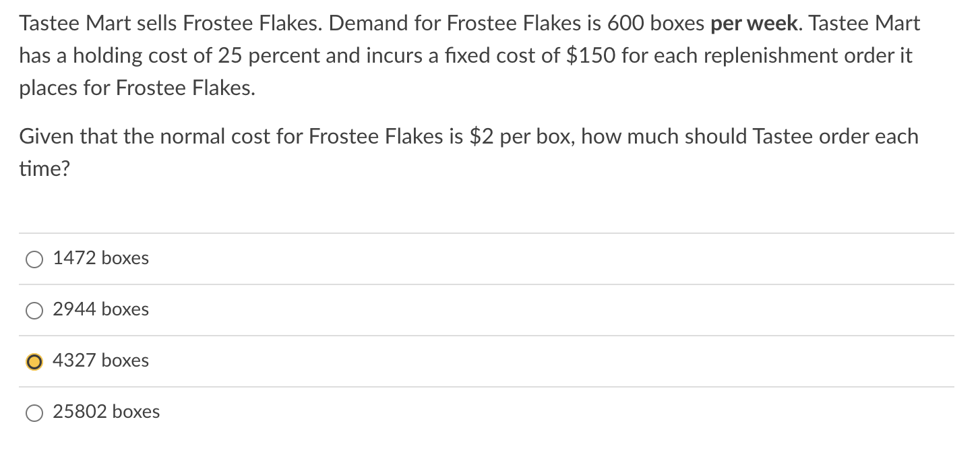Click the "1472 boxes" answer label text

click(100, 259)
